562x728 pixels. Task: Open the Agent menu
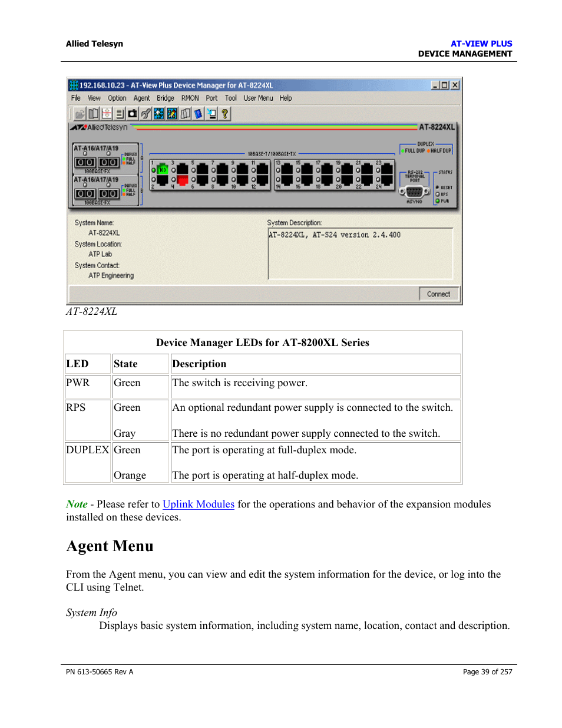click(x=142, y=98)
